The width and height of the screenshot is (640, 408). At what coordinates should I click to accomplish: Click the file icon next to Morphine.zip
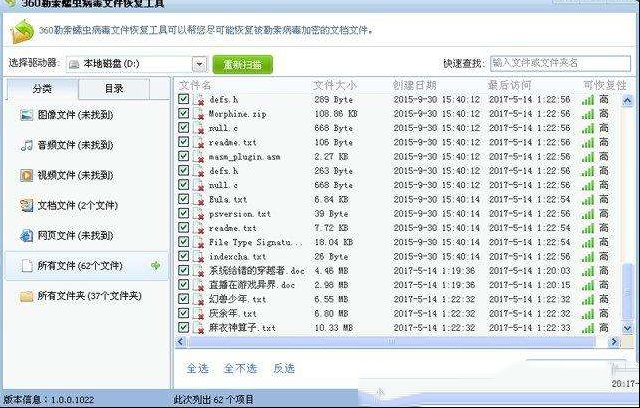tap(198, 114)
